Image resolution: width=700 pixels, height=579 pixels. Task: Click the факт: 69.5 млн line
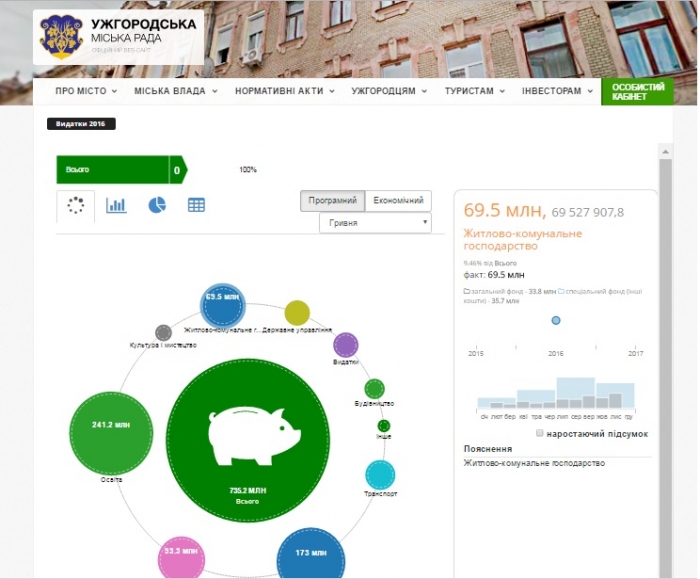pyautogui.click(x=494, y=275)
